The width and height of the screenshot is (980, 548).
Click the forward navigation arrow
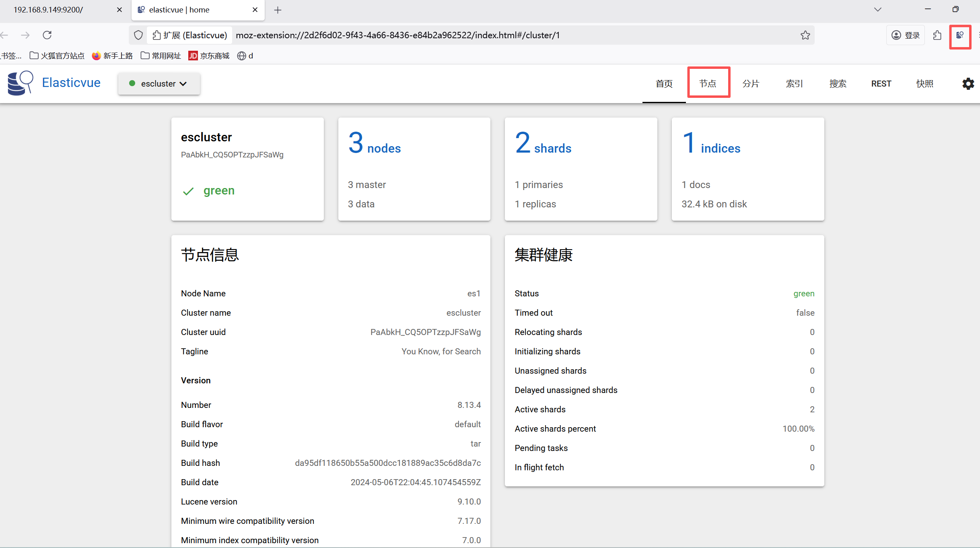pos(25,35)
